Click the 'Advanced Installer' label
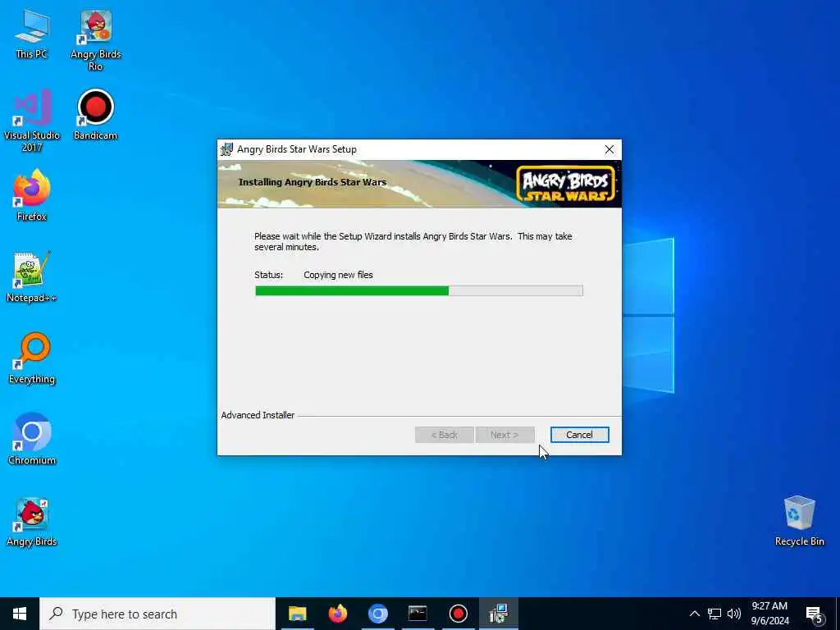Image resolution: width=840 pixels, height=630 pixels. pos(258,415)
